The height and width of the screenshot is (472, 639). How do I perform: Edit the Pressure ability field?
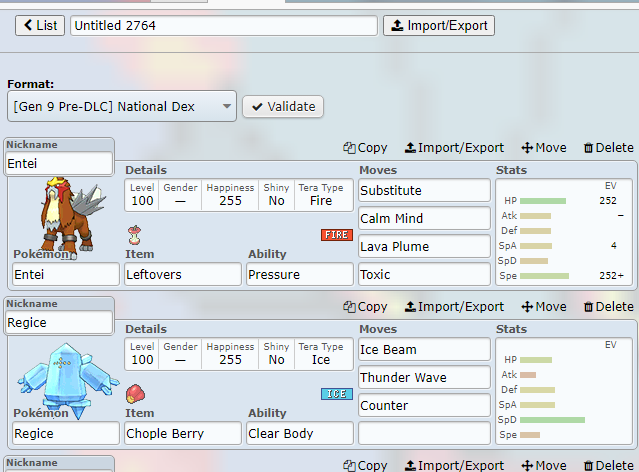click(300, 274)
